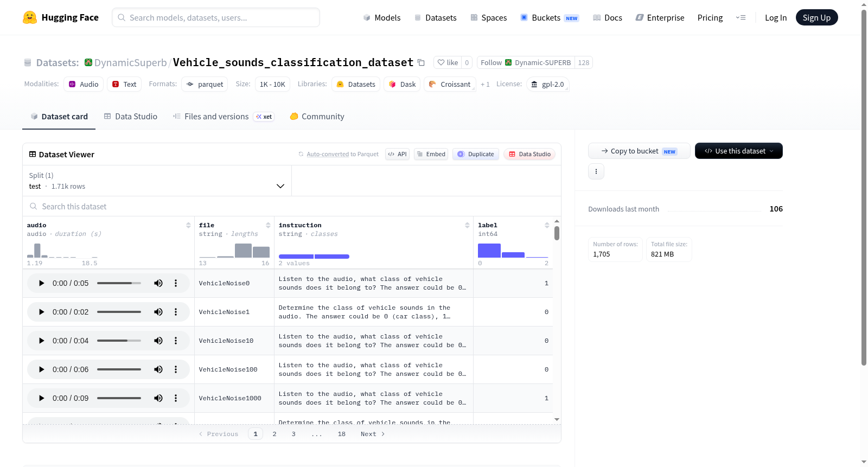Like this dataset with the heart button
The height and width of the screenshot is (467, 868).
448,62
